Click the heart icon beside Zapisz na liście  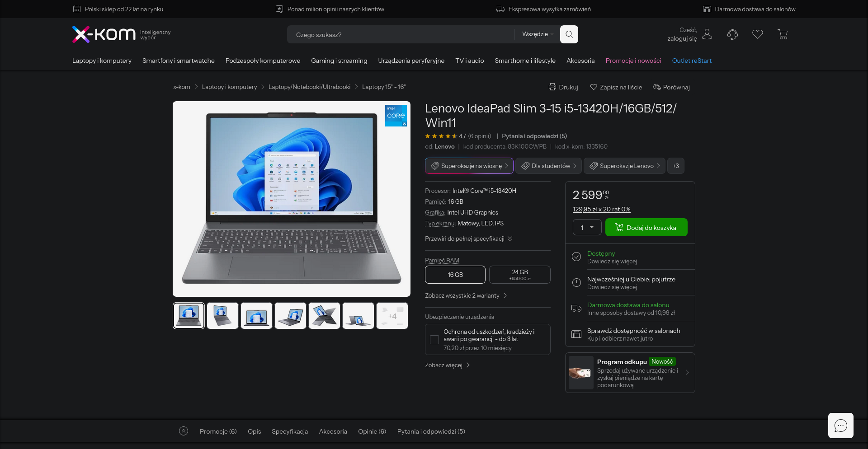[594, 87]
